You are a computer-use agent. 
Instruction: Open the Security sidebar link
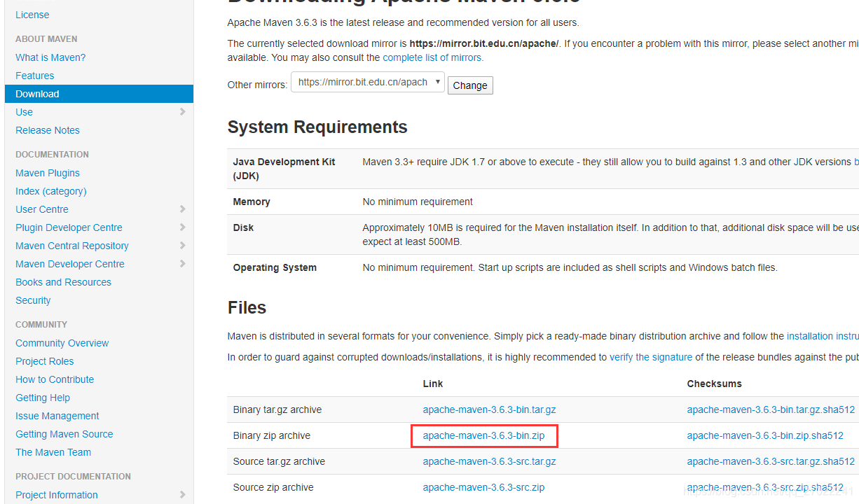click(x=33, y=300)
